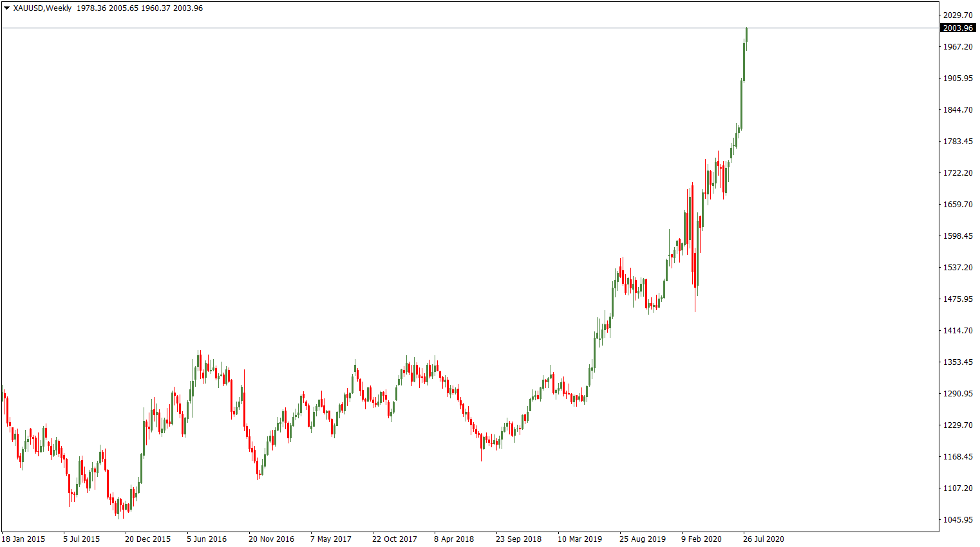
Task: Click the 1722.20 price axis label
Action: point(957,172)
